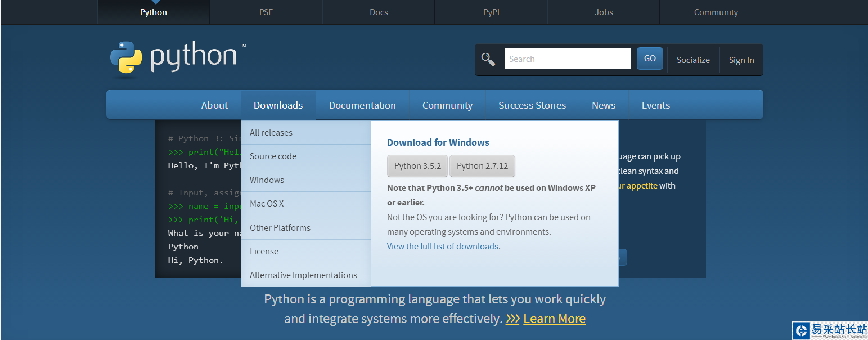Download Python 2.7.12 for Windows

pos(482,166)
